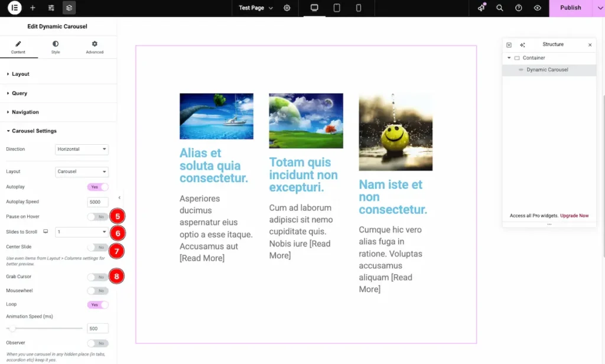Open the Direction dropdown
Image resolution: width=605 pixels, height=364 pixels.
[82, 149]
